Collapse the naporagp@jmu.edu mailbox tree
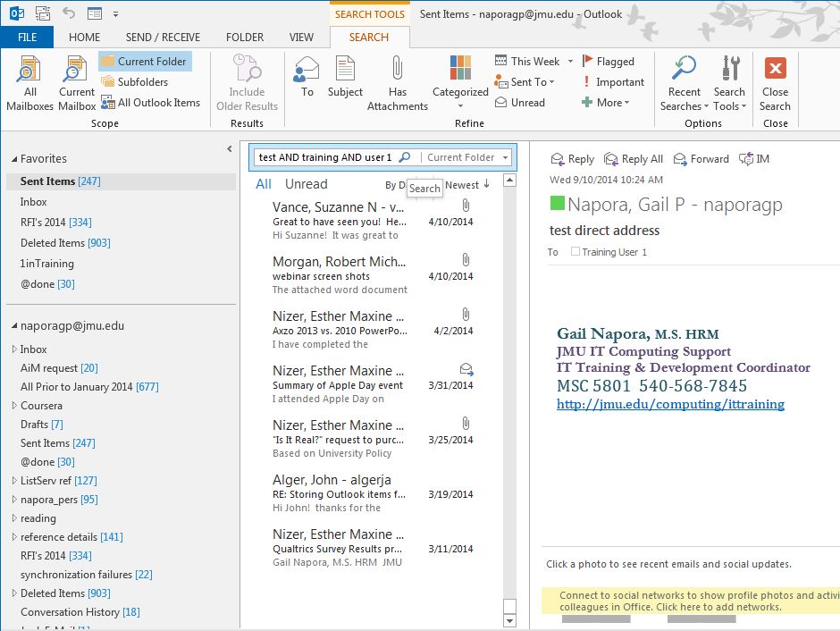 coord(14,325)
